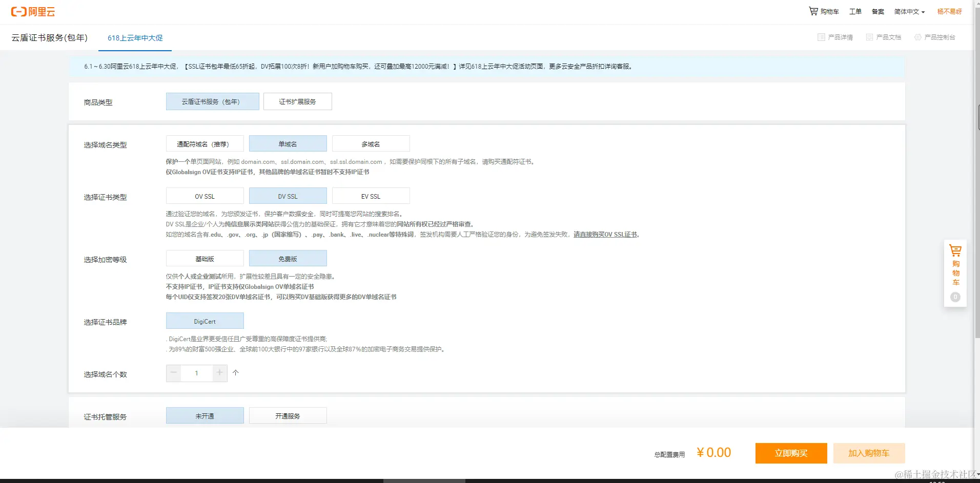Click the shopping cart icon in top bar
This screenshot has height=483, width=980.
(813, 11)
